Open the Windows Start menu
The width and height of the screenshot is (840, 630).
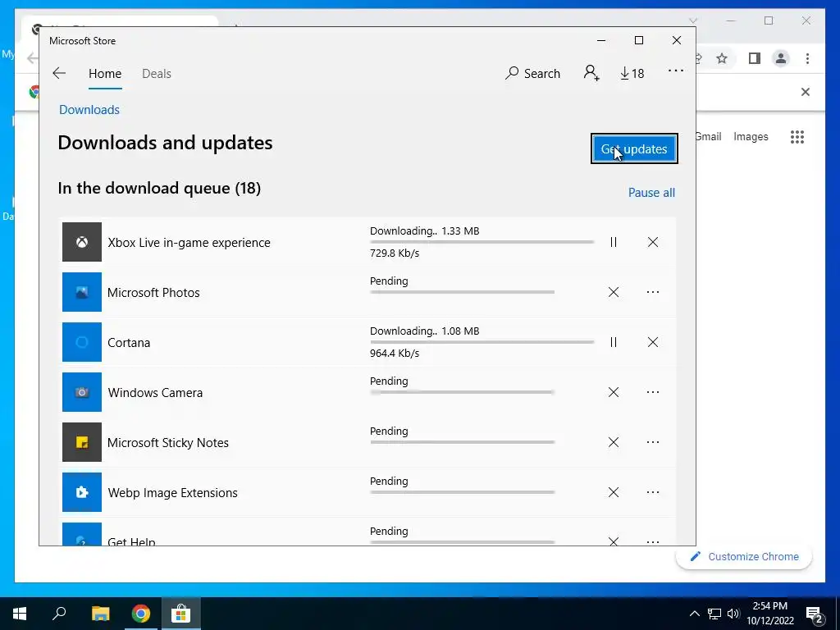[20, 614]
